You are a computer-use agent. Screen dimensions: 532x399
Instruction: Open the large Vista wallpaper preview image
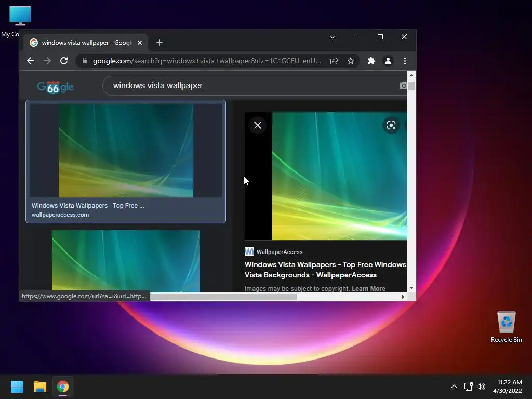point(340,176)
